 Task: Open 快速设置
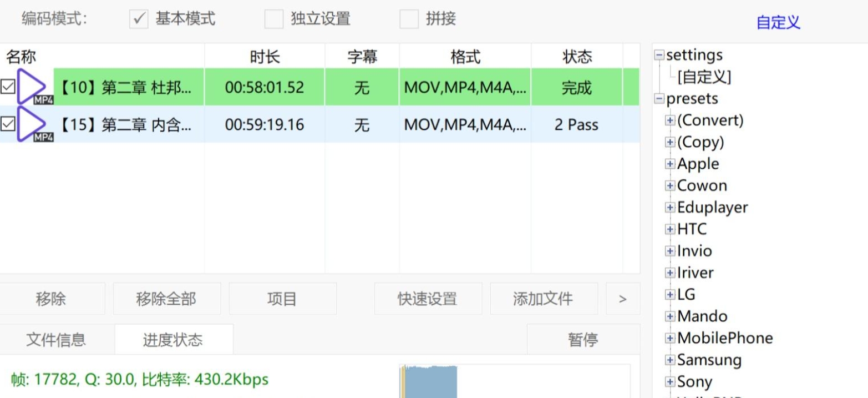[x=428, y=299]
